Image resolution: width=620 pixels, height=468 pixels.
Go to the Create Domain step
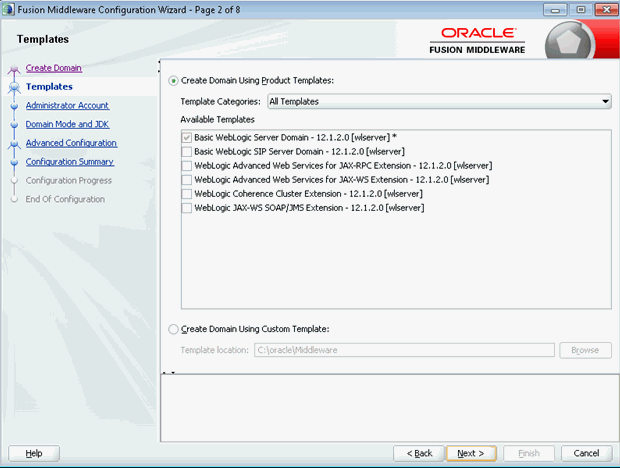pyautogui.click(x=54, y=68)
